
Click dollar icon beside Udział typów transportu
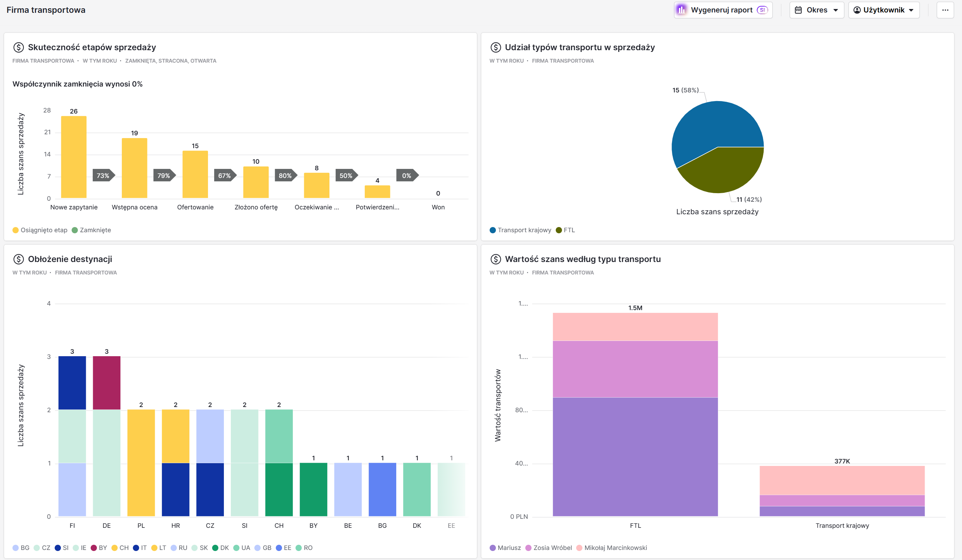(496, 47)
